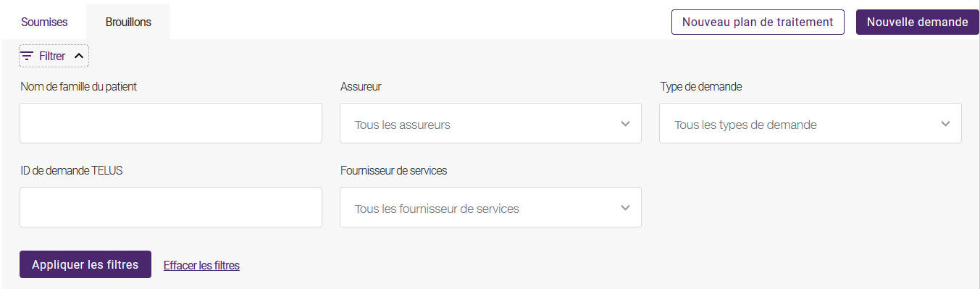The height and width of the screenshot is (289, 980).
Task: Click the Assureur field label
Action: tap(361, 86)
